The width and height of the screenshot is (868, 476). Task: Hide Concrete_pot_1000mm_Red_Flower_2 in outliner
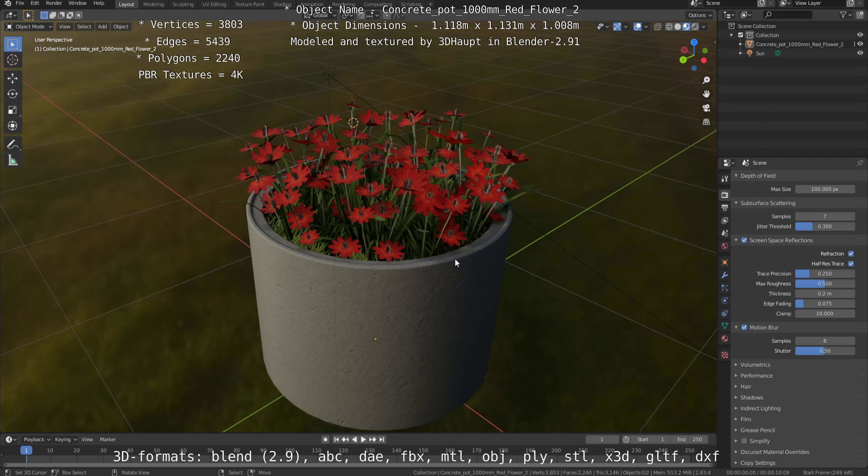tap(860, 44)
